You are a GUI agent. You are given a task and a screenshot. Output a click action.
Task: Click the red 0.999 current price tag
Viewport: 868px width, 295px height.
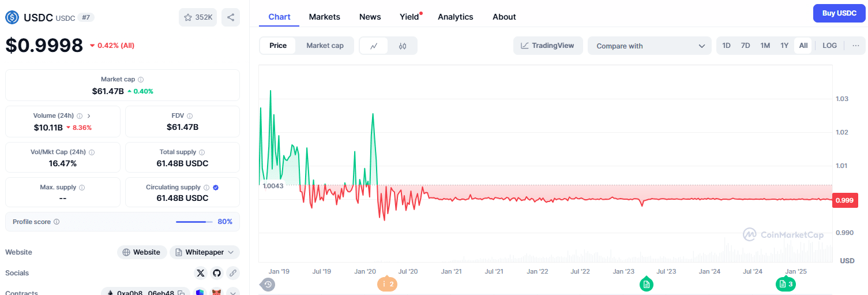coord(846,200)
